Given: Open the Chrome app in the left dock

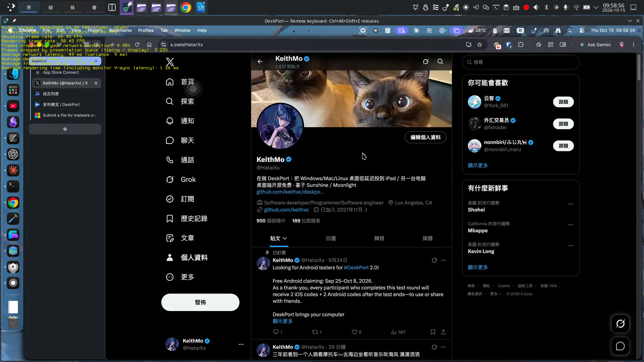Looking at the screenshot, I should [x=13, y=203].
